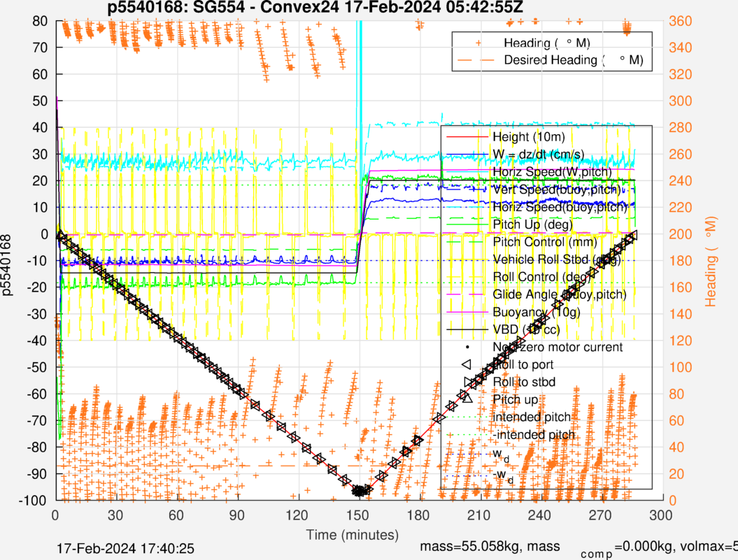Click the upward triangle 'Pitch up' legend marker
The image size is (738, 560).
pos(467,398)
